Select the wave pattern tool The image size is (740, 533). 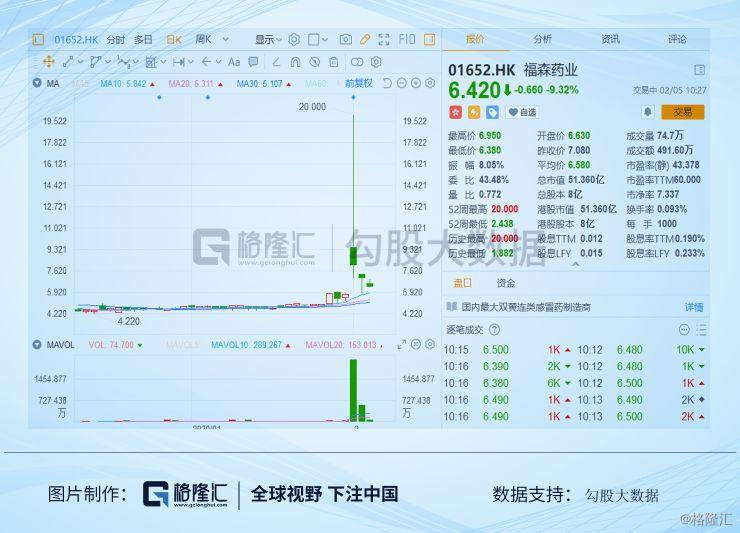pyautogui.click(x=123, y=61)
